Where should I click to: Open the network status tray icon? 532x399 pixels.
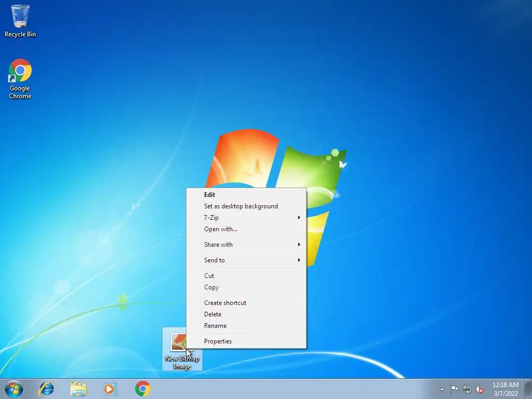click(467, 389)
